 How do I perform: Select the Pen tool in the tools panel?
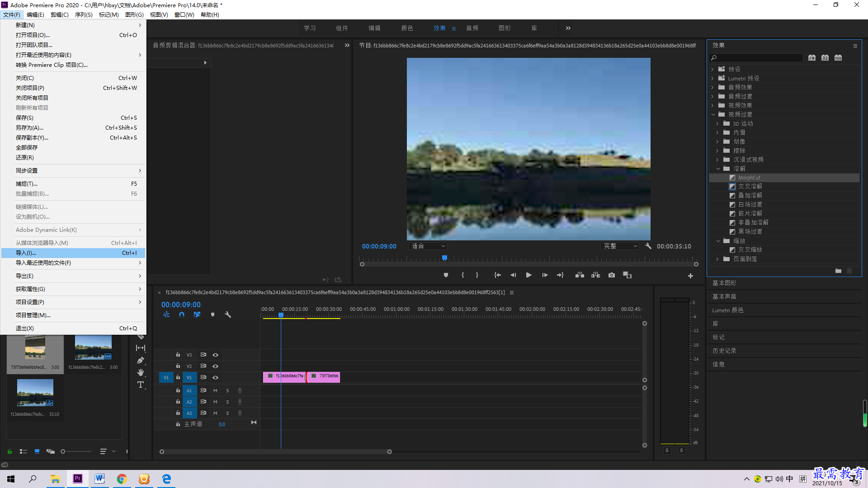pos(141,361)
